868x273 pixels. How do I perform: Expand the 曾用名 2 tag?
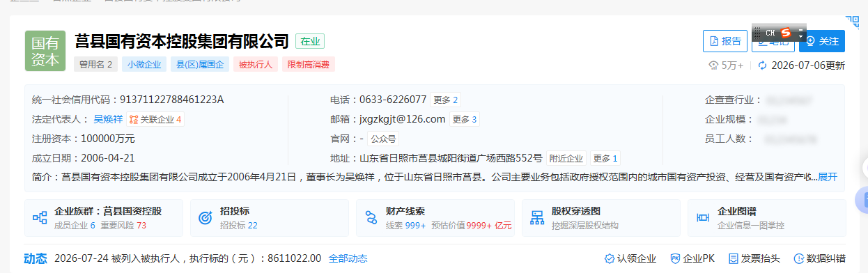tap(95, 64)
